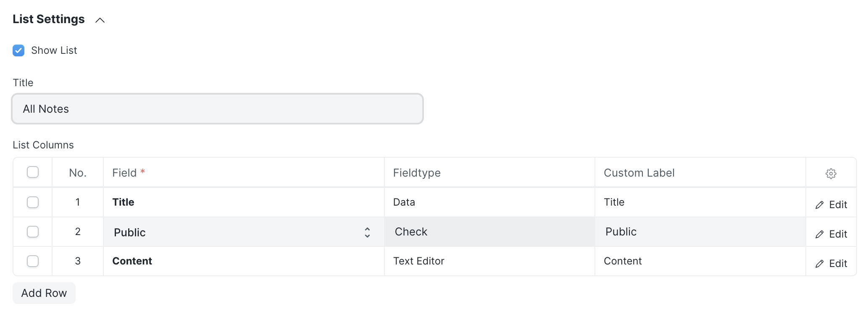
Task: Click pencil edit icon for Public row
Action: pyautogui.click(x=819, y=235)
